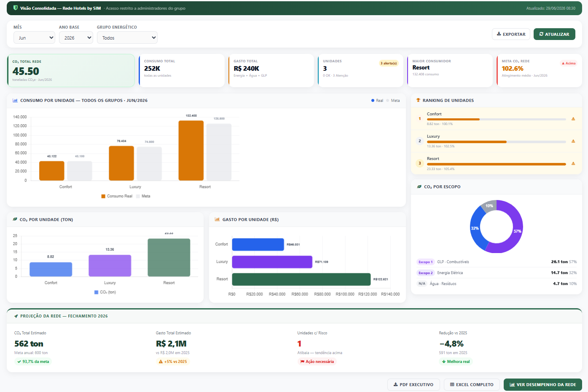Click the warning triangle on the Luxury ranking row
This screenshot has height=392, width=588.
pyautogui.click(x=573, y=141)
